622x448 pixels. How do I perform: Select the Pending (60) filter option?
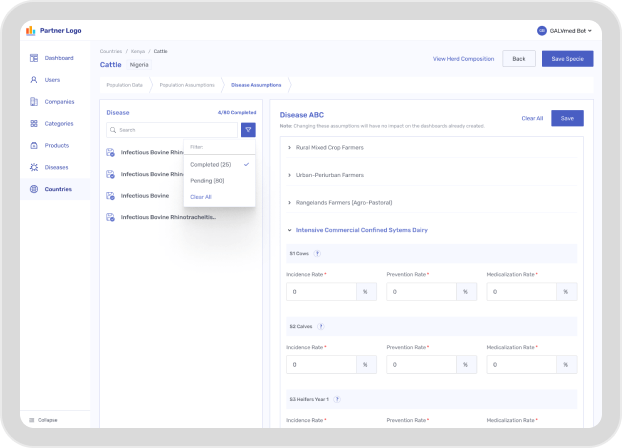[x=207, y=180]
